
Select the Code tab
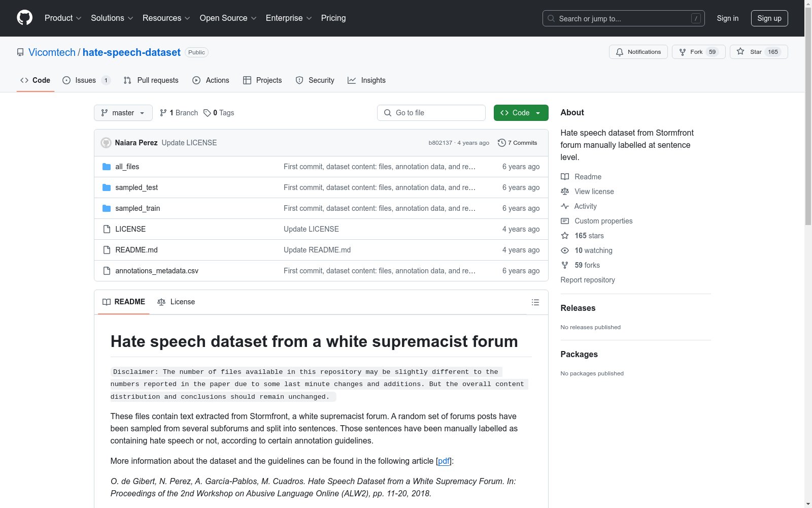coord(36,80)
